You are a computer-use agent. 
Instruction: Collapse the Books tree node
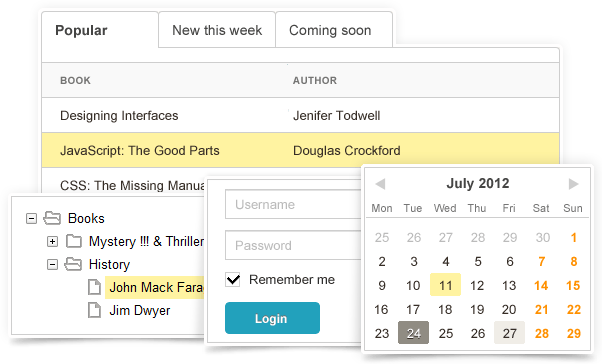coord(31,218)
